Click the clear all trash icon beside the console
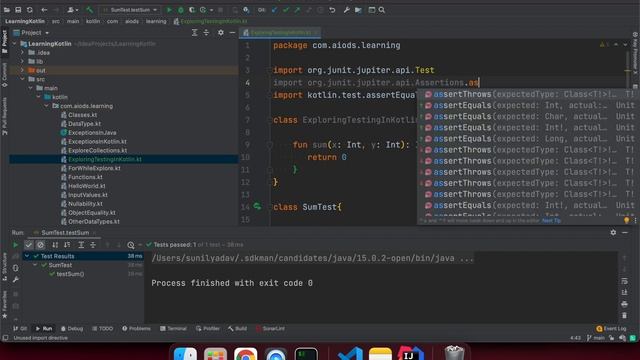Screen dimensions: 640x360 (x=624, y=316)
